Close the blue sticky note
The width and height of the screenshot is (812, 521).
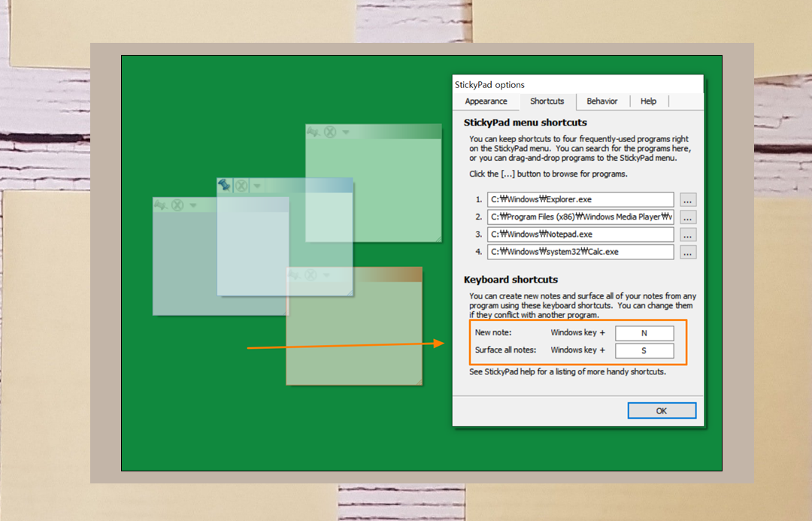241,186
